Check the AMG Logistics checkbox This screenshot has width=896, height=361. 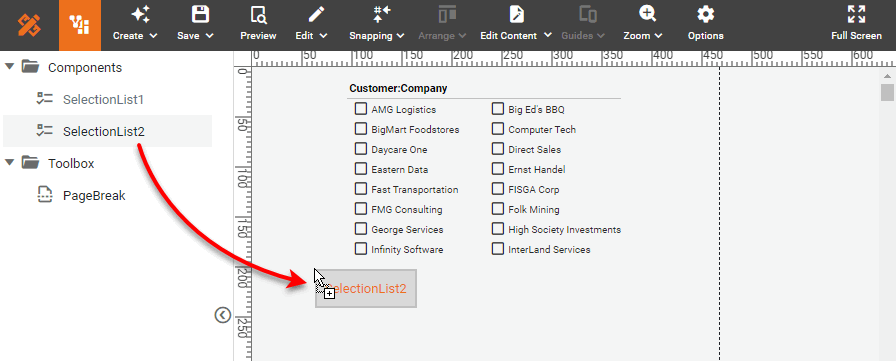[361, 109]
